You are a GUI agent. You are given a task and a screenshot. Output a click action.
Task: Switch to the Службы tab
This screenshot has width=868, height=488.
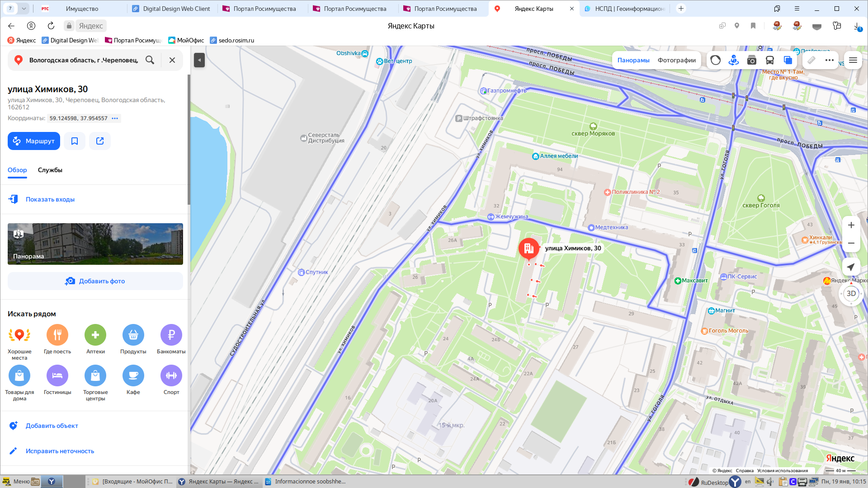(x=50, y=170)
